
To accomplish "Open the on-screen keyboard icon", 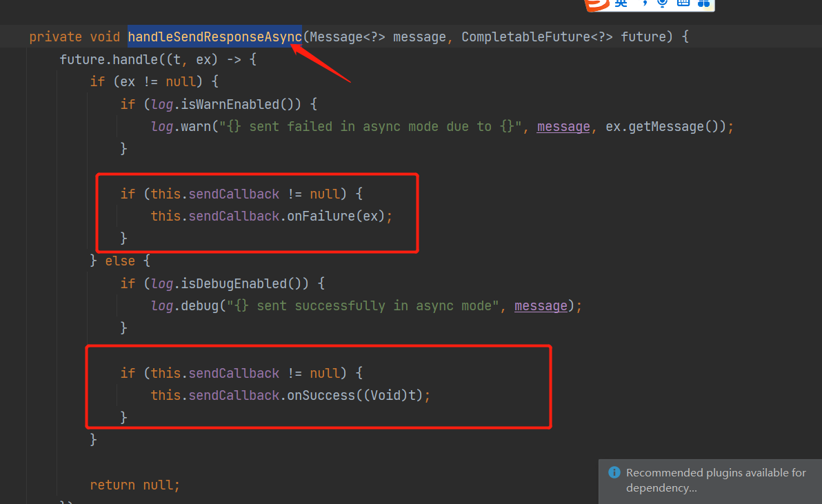I will 681,5.
